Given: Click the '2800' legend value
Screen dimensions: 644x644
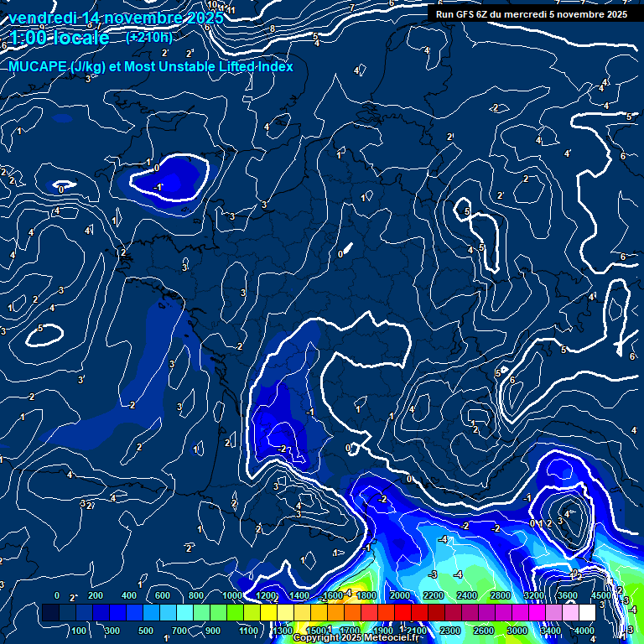Looking at the screenshot, I should 501,595.
